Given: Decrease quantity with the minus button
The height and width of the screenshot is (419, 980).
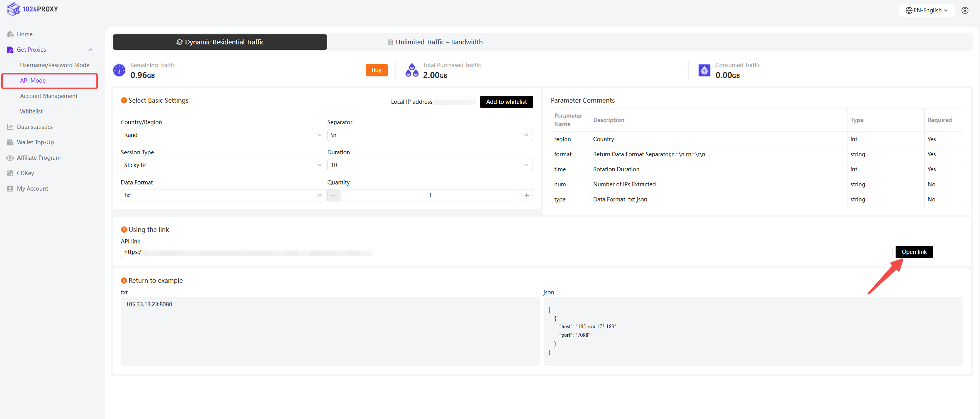Looking at the screenshot, I should coord(333,195).
